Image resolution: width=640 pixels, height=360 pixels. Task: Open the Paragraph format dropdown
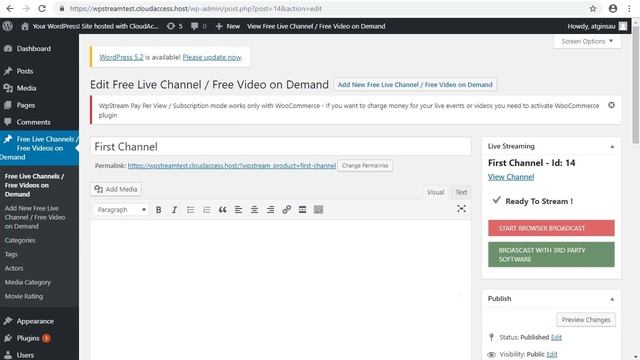point(121,210)
